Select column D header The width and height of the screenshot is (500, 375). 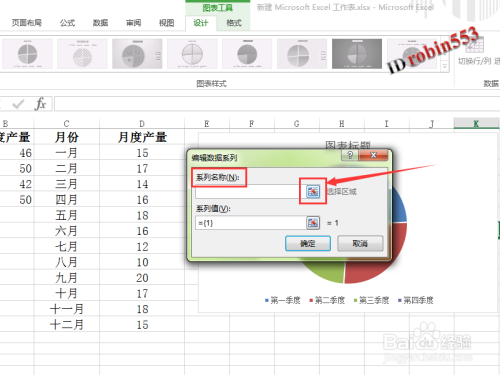tap(142, 124)
